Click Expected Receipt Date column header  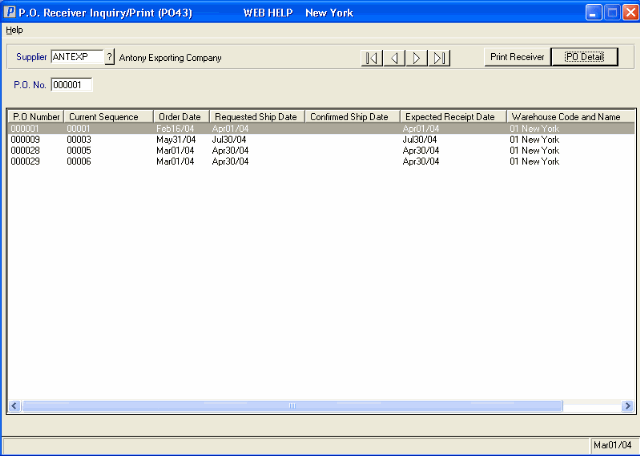pos(453,117)
